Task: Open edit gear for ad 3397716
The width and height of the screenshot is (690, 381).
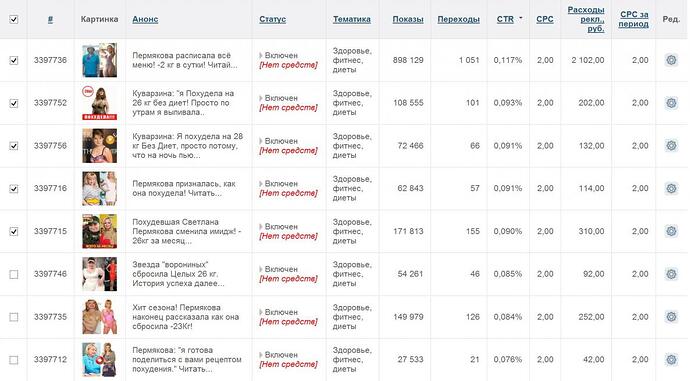Action: (x=671, y=188)
